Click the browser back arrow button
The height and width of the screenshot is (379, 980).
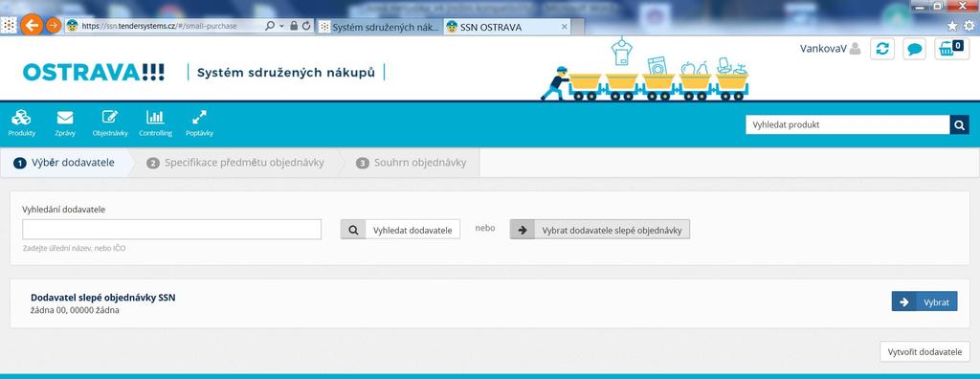tap(32, 26)
